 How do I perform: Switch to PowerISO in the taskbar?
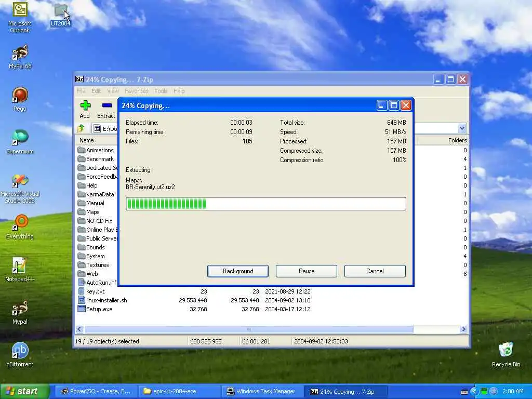click(x=96, y=392)
